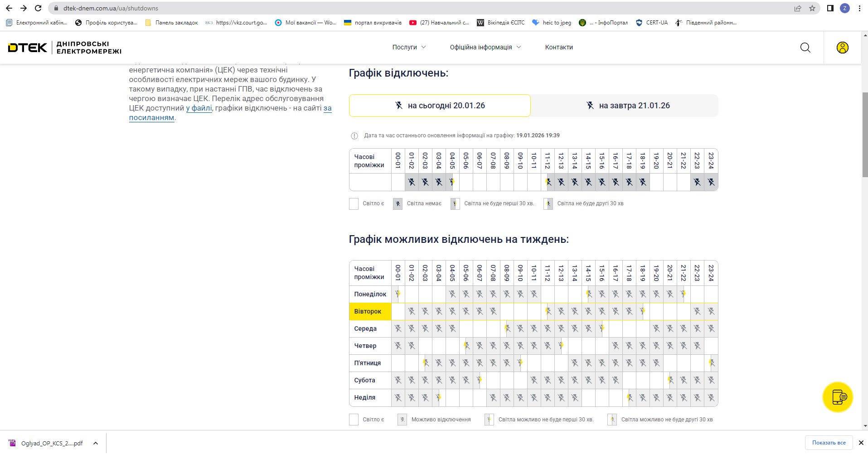Select the 'на сьогодні 20.01.26' tab
The width and height of the screenshot is (868, 454).
click(x=440, y=106)
